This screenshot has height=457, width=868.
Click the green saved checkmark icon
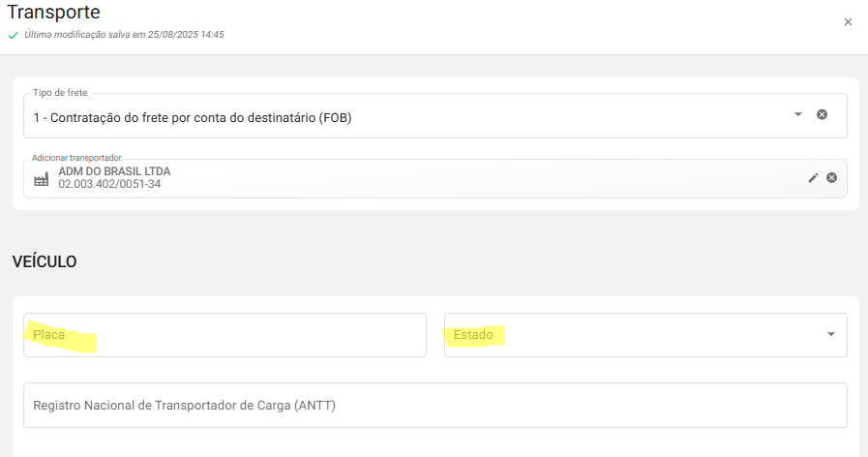(x=13, y=35)
